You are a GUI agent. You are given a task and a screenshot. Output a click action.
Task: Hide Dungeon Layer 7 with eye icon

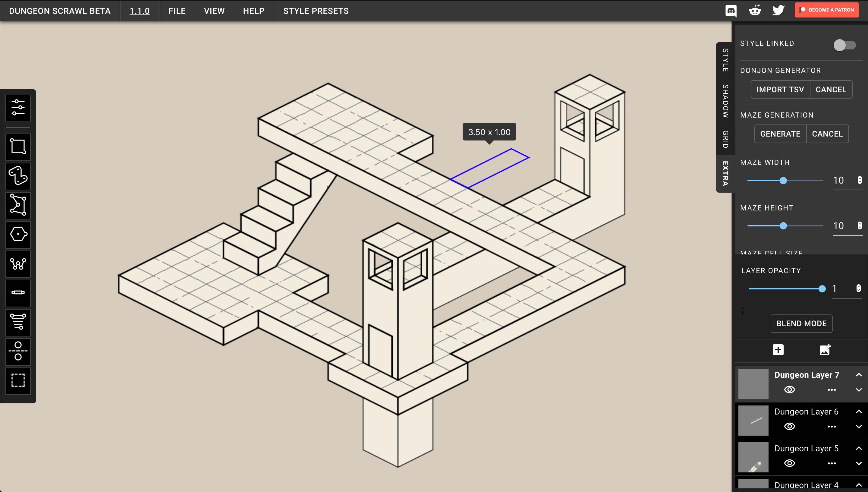pos(789,389)
